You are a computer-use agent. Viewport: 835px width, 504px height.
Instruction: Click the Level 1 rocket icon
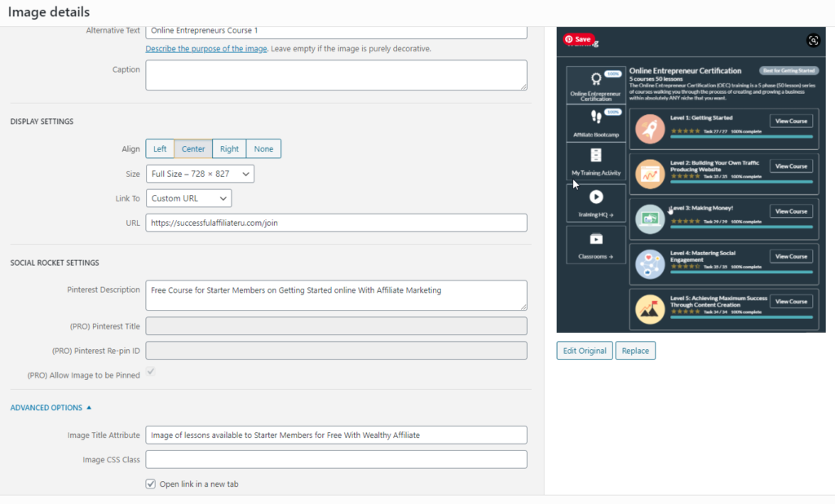650,129
